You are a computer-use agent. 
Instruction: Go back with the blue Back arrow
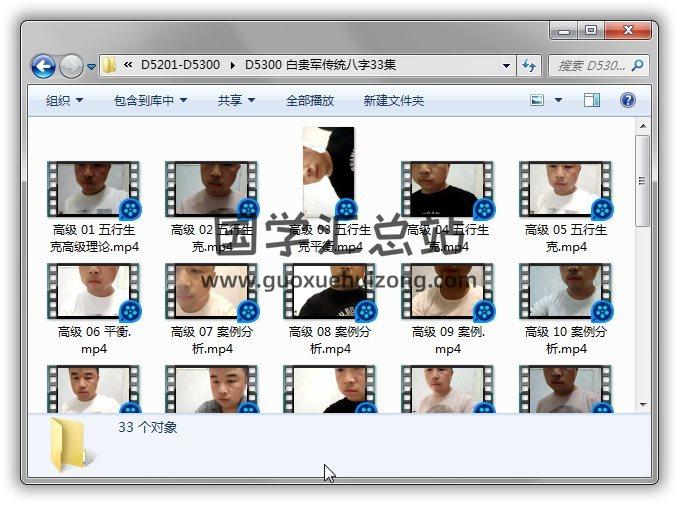pyautogui.click(x=43, y=66)
